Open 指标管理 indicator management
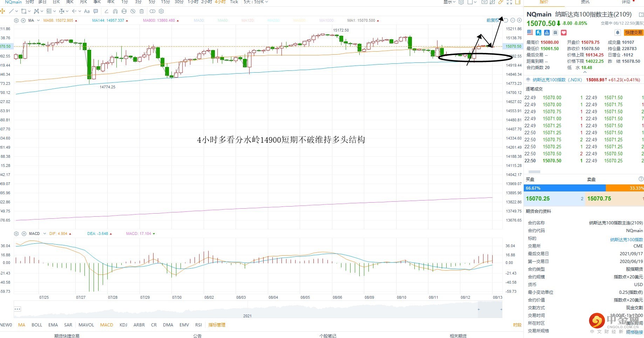Screen dimensions: 644x338 coord(217,325)
